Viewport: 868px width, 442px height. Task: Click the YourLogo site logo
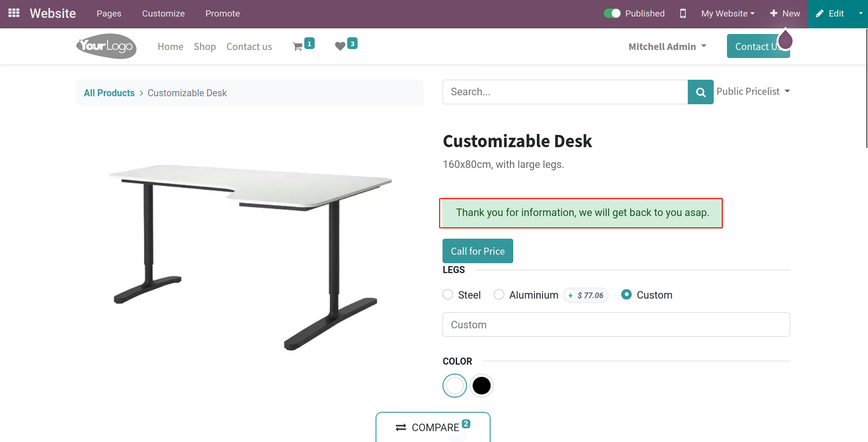pos(106,46)
